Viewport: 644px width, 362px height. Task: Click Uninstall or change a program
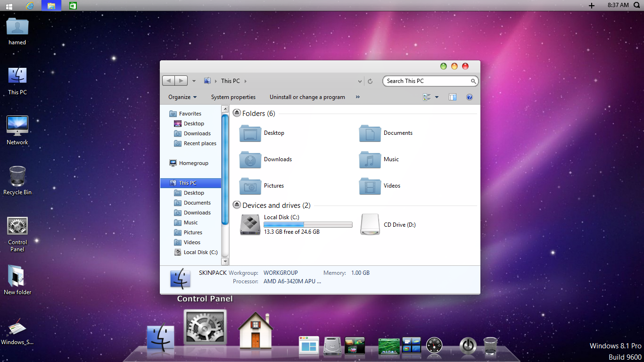[307, 97]
